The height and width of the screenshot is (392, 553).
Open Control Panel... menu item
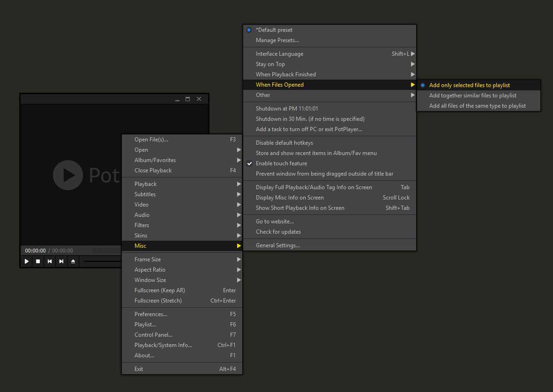coord(182,334)
